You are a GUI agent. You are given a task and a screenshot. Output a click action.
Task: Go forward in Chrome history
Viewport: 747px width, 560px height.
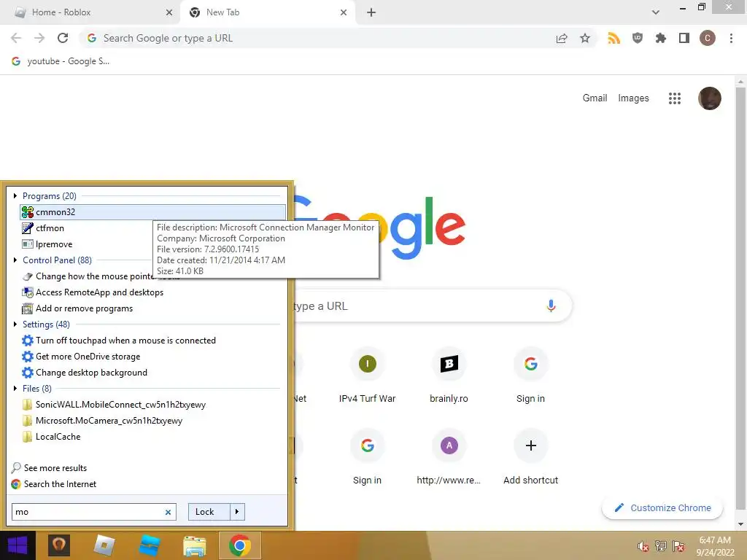(x=39, y=38)
